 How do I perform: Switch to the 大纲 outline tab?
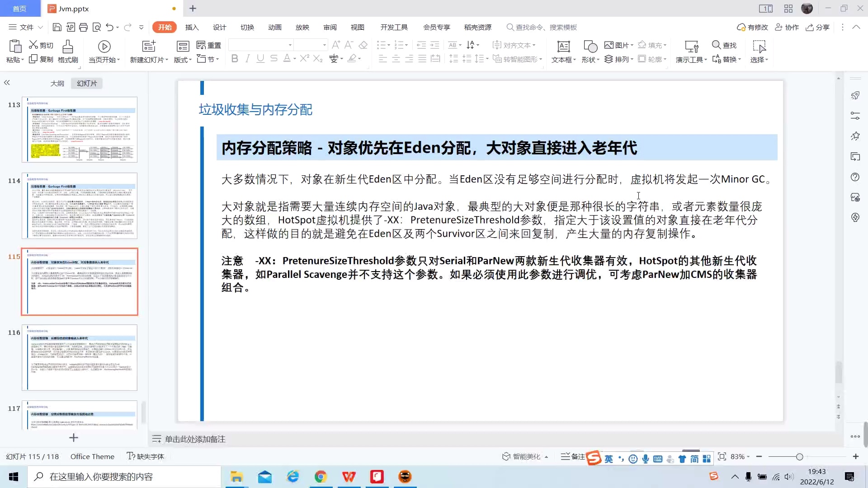click(x=57, y=83)
